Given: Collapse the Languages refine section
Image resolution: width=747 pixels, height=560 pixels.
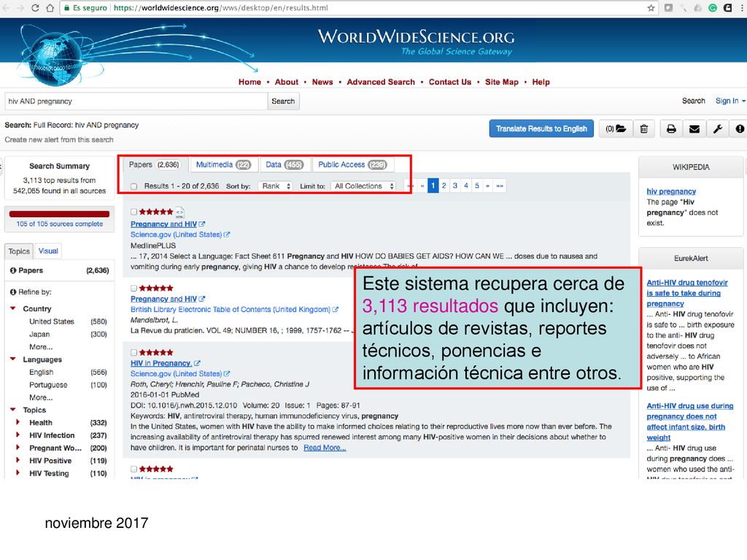Looking at the screenshot, I should click(x=13, y=359).
